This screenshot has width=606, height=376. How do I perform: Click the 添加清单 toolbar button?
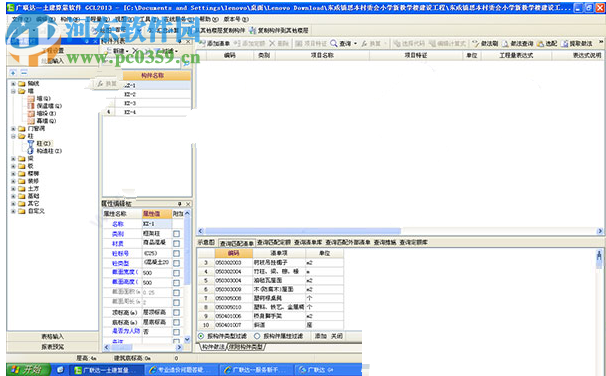click(x=214, y=44)
